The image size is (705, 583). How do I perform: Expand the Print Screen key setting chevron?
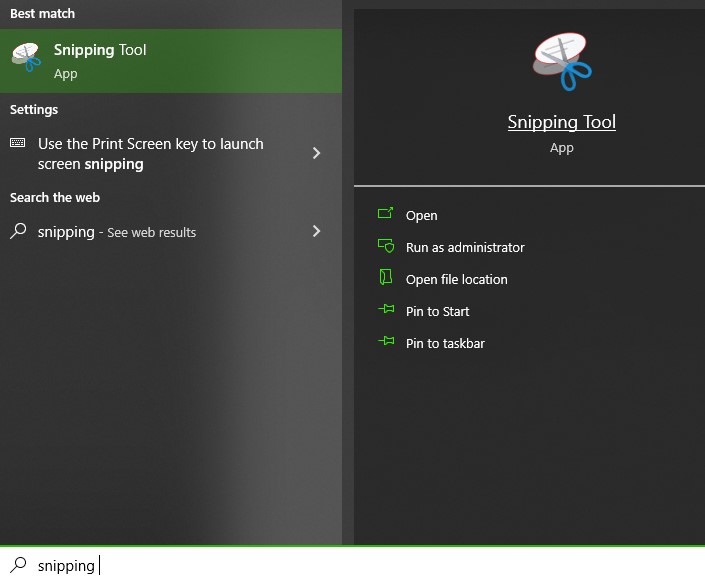click(x=317, y=153)
